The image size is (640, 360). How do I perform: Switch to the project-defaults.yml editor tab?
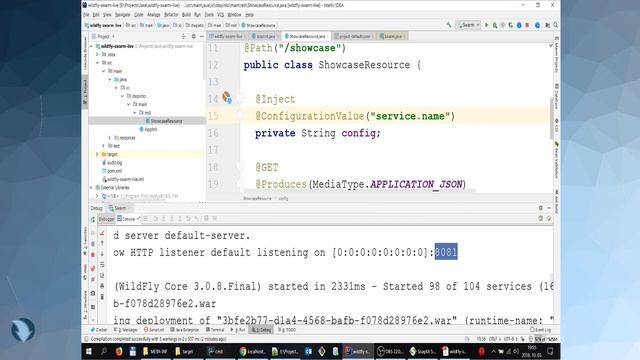pyautogui.click(x=354, y=36)
